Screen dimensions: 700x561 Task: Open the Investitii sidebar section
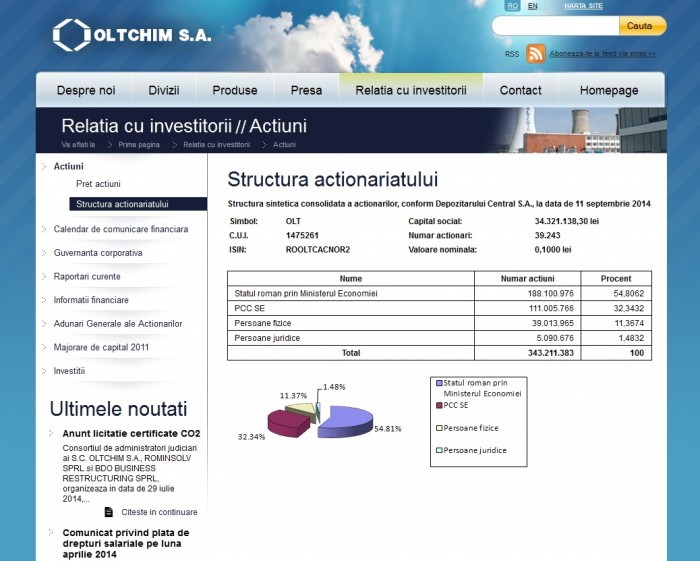pyautogui.click(x=69, y=371)
